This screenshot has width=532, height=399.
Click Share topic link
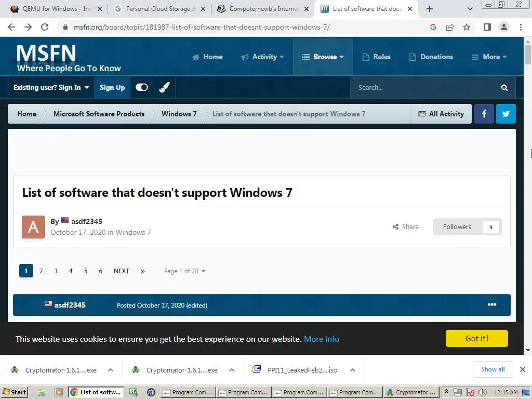pyautogui.click(x=405, y=227)
